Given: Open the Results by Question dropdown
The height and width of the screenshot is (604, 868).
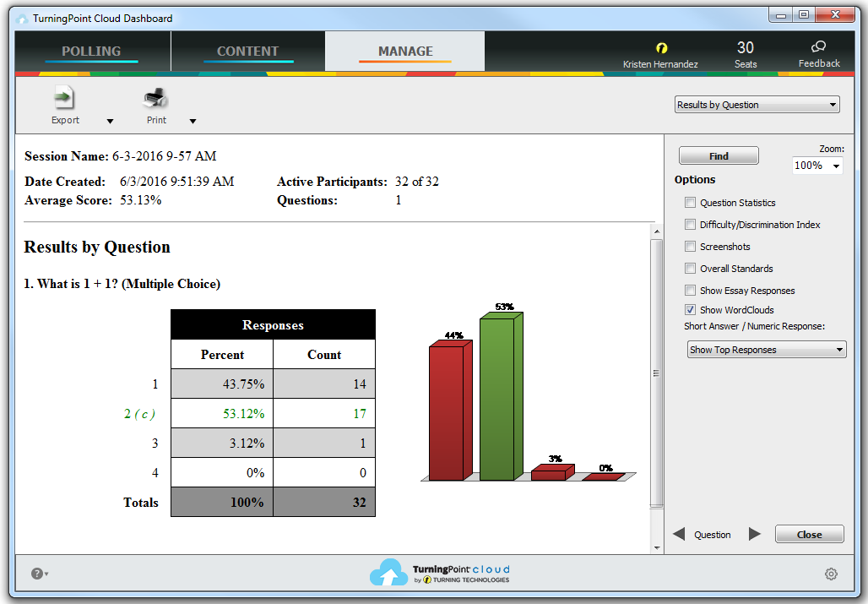Looking at the screenshot, I should pos(757,105).
